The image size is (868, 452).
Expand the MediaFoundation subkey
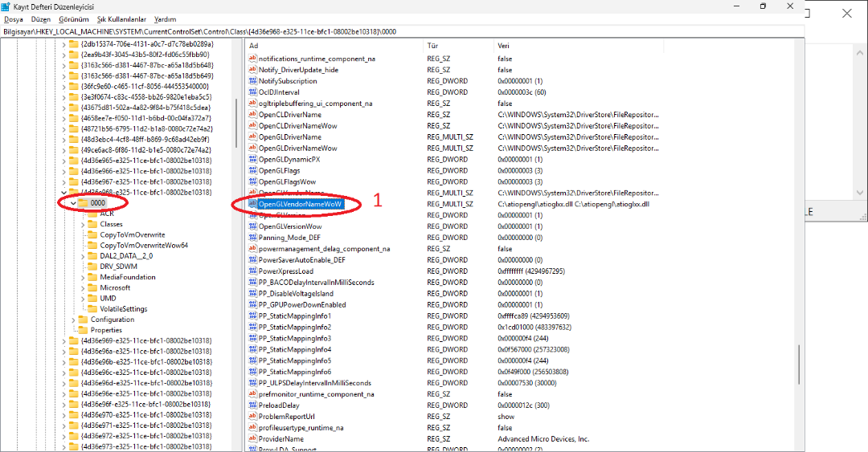pyautogui.click(x=83, y=277)
